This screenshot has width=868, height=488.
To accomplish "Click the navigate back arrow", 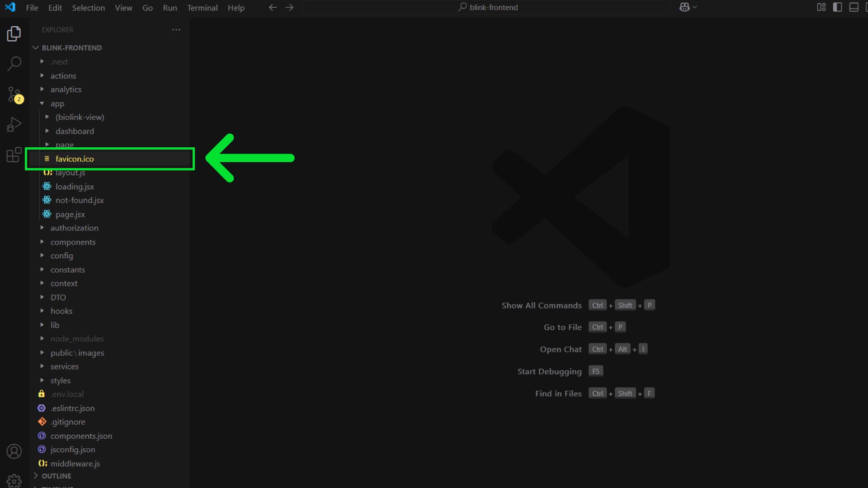I will 273,7.
